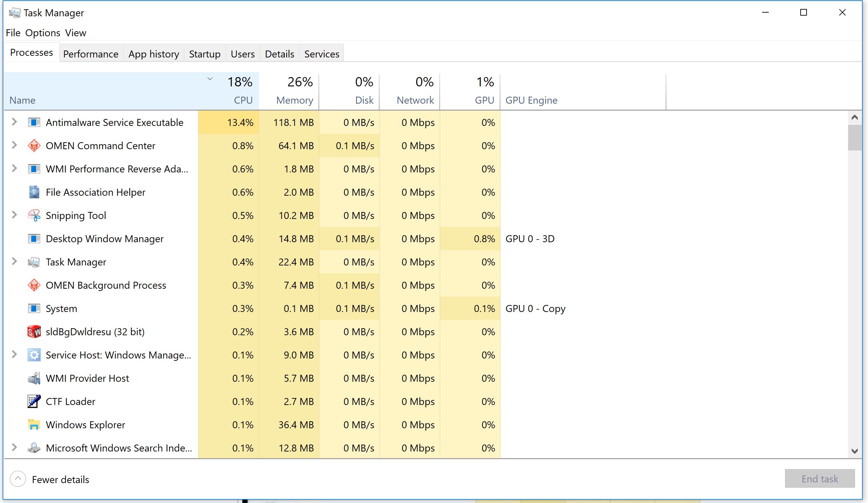Collapse view using the Fewer details arrow
This screenshot has height=503, width=868.
(18, 479)
